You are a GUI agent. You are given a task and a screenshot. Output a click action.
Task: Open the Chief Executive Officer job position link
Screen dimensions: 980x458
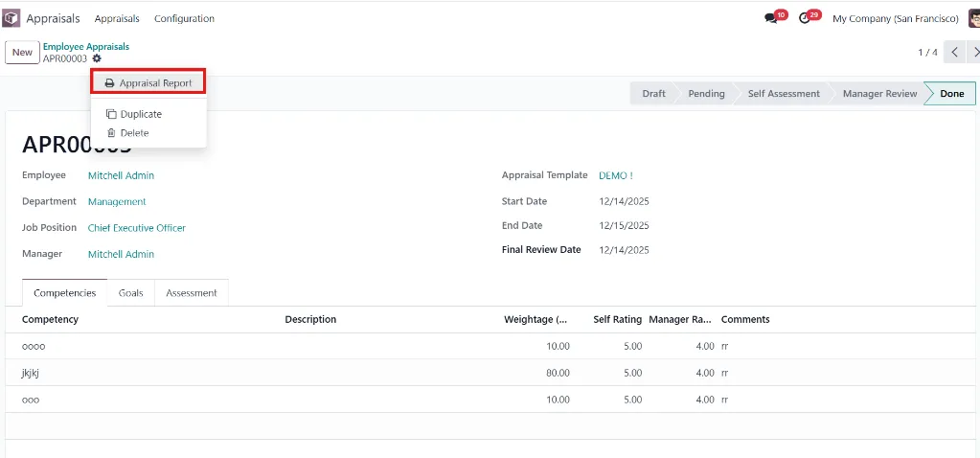[137, 228]
